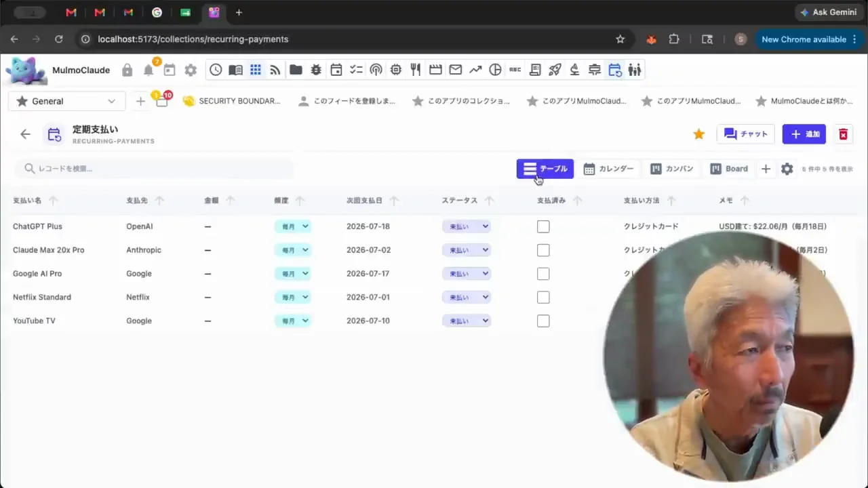Switch to the カンバン view tab

coord(671,169)
